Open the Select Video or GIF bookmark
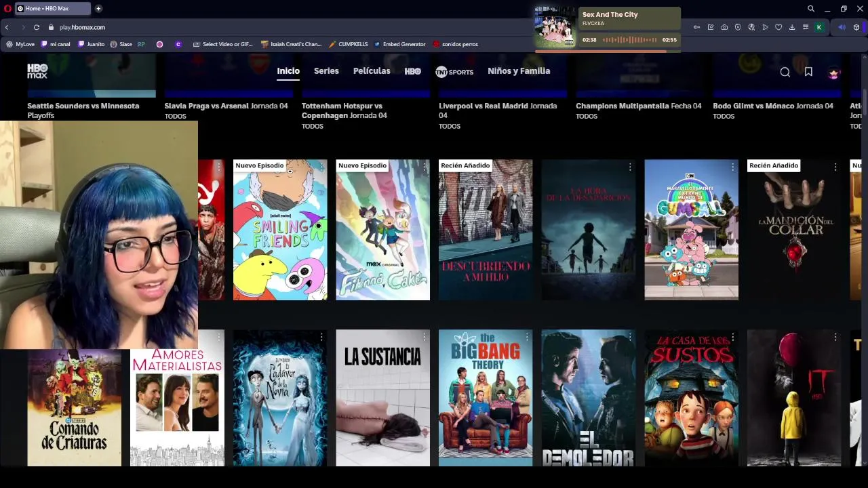Image resolution: width=868 pixels, height=488 pixels. coord(223,44)
